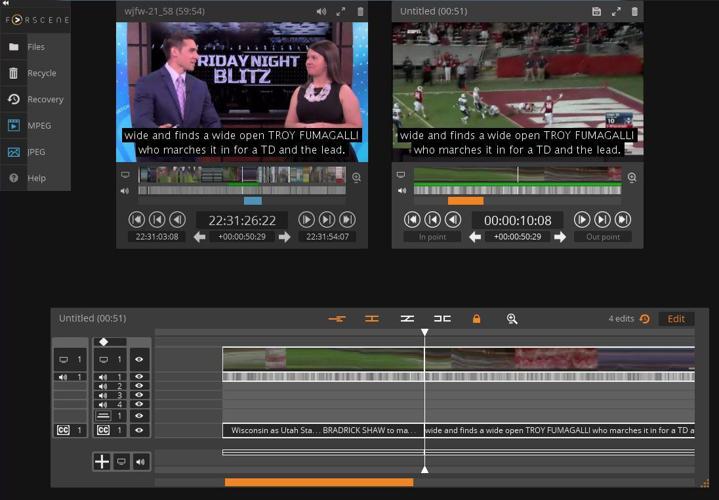
Task: Go to start in Untitled viewer
Action: click(412, 220)
